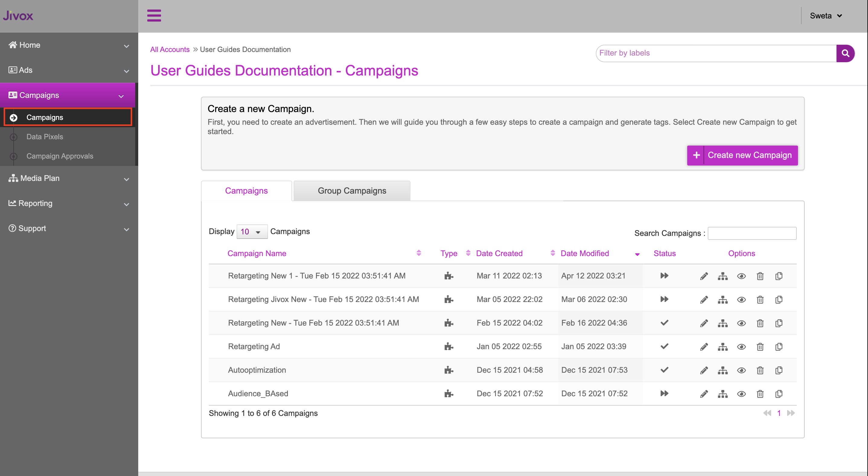Delete the Retargeting Jivox New campaign
The height and width of the screenshot is (476, 868).
pos(760,300)
